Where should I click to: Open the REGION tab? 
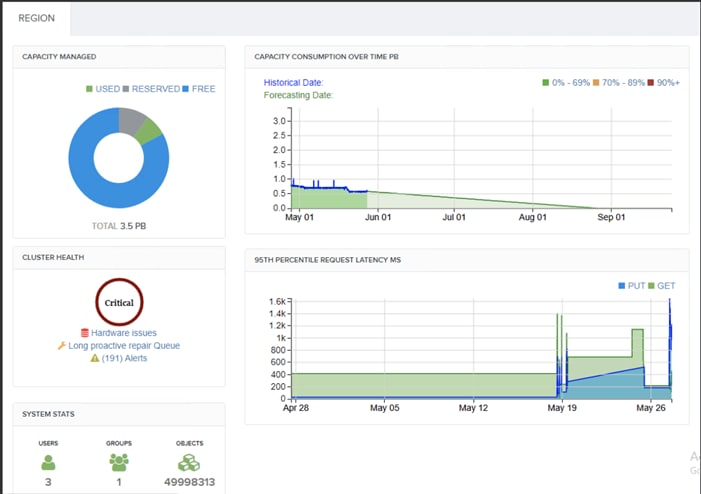[36, 18]
